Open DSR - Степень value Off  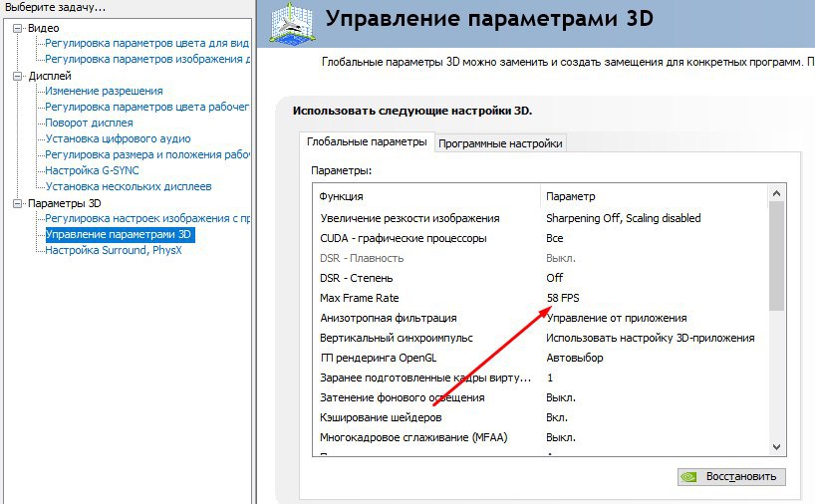(555, 278)
